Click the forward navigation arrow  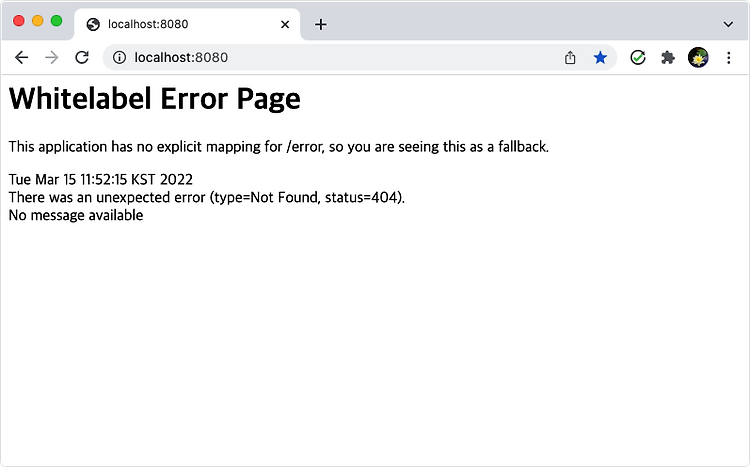(51, 58)
